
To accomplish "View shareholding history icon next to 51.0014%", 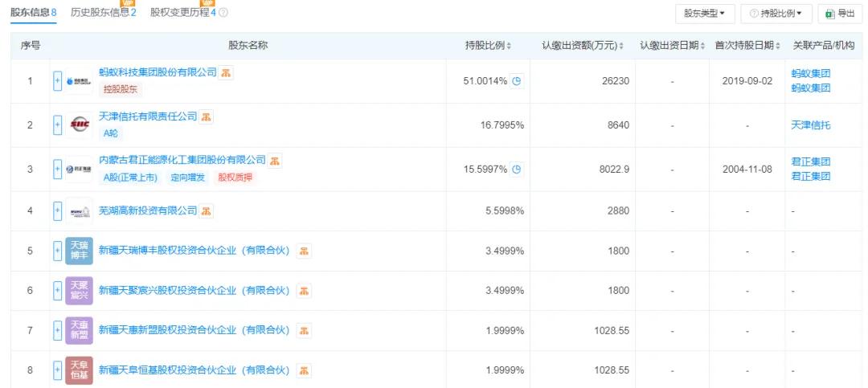I will pos(517,81).
